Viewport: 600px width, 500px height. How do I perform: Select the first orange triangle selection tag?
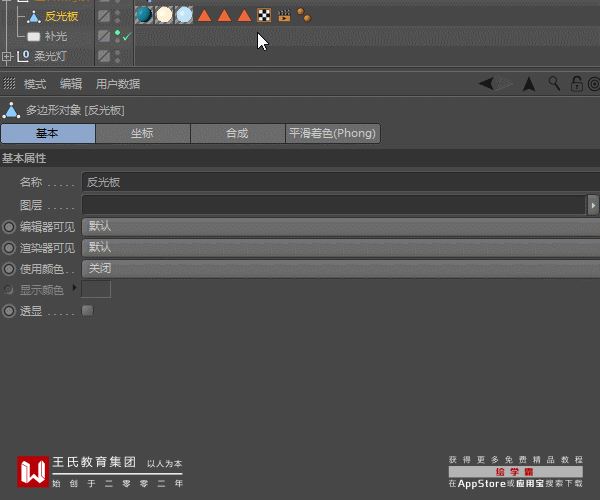(204, 16)
